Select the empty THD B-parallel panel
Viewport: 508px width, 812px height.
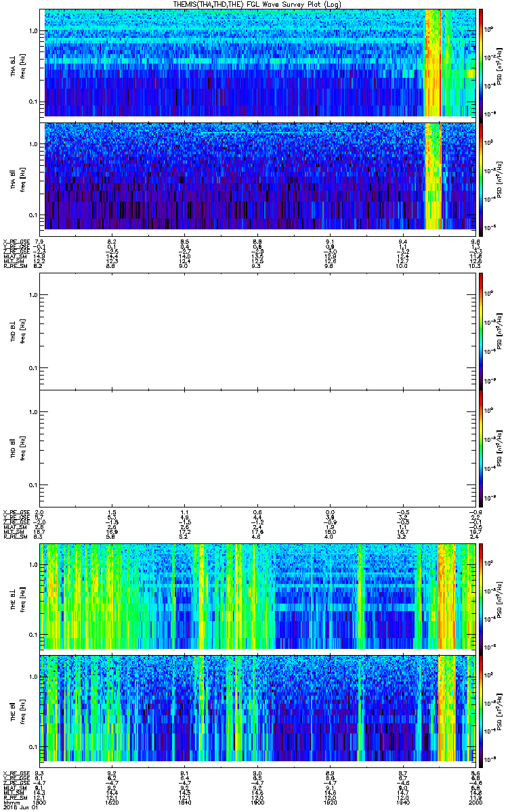[260, 447]
